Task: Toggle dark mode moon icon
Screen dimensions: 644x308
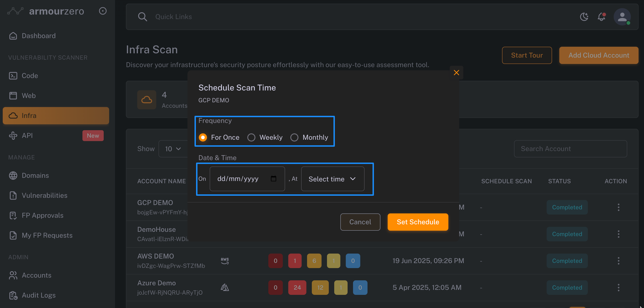Action: click(x=584, y=17)
